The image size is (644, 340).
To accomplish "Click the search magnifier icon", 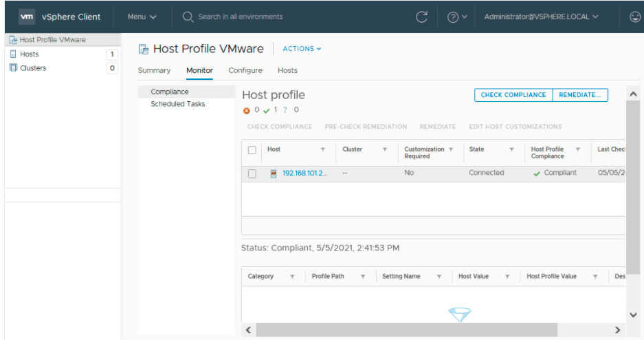I will coord(188,17).
